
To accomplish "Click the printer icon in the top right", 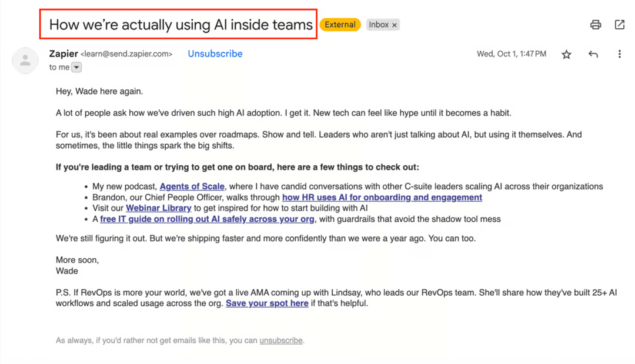I will [x=595, y=25].
